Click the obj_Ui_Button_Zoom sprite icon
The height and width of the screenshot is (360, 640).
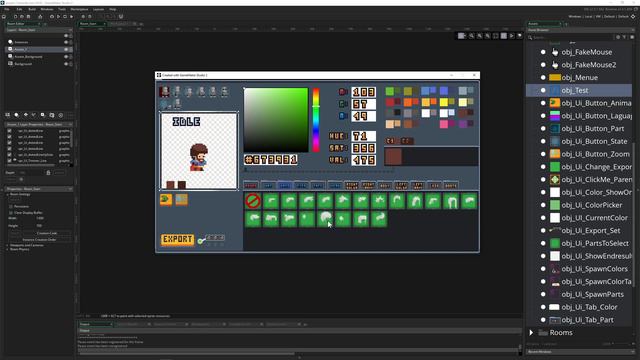pos(555,154)
